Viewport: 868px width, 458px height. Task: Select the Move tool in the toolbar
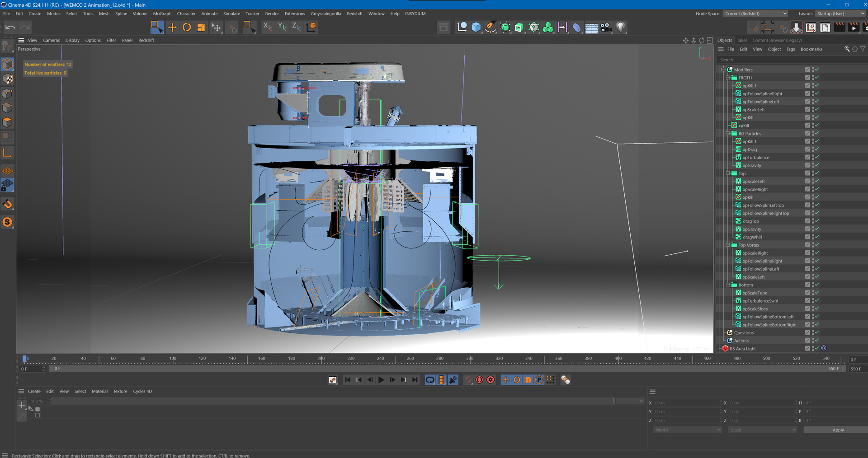coord(172,28)
